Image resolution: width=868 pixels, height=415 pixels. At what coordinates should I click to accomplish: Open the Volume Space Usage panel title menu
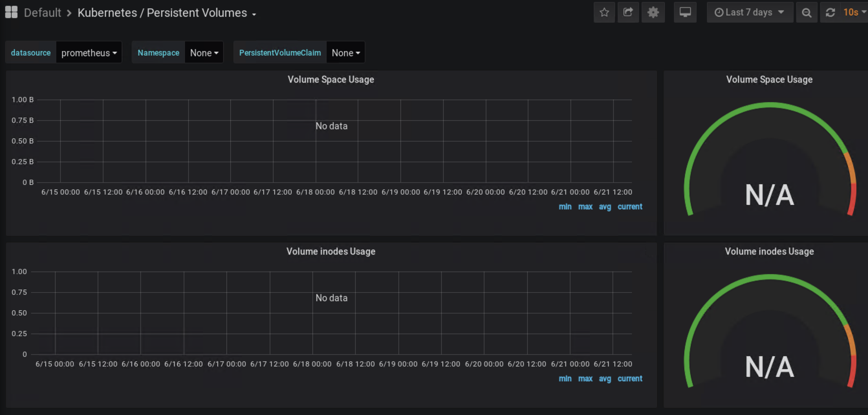pos(331,80)
